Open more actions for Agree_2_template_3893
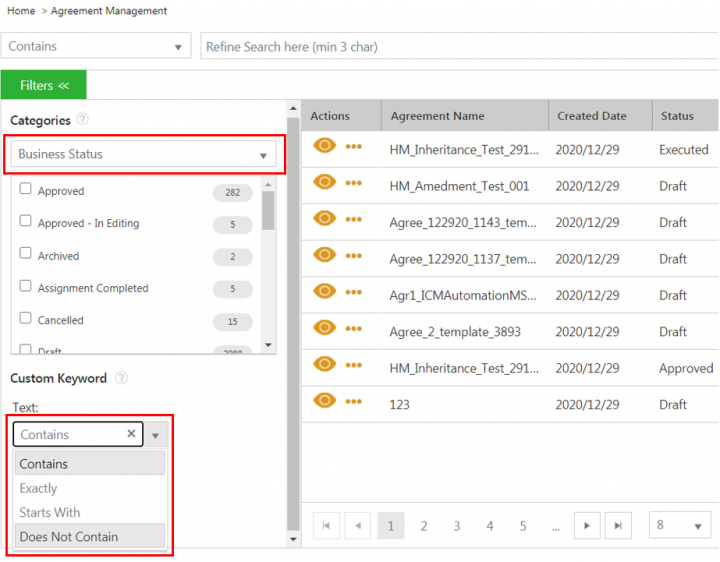The height and width of the screenshot is (562, 720). click(354, 328)
